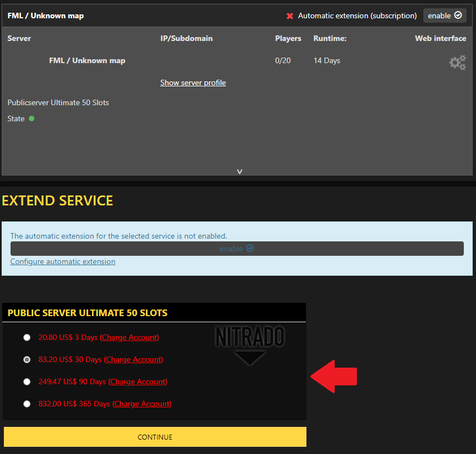The width and height of the screenshot is (476, 454).
Task: Pick the 832.00 US$ 365 Days option
Action: click(x=27, y=404)
